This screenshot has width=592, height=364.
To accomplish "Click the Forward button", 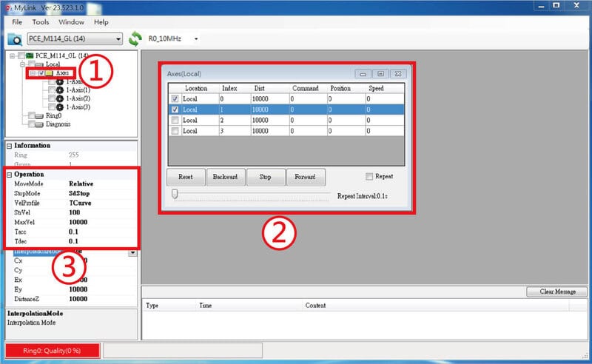I will (305, 177).
